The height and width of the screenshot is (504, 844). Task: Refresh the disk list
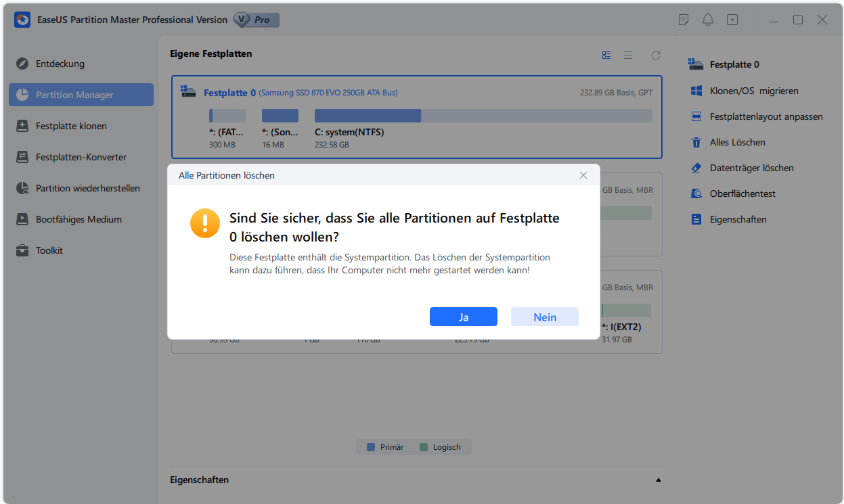tap(655, 55)
